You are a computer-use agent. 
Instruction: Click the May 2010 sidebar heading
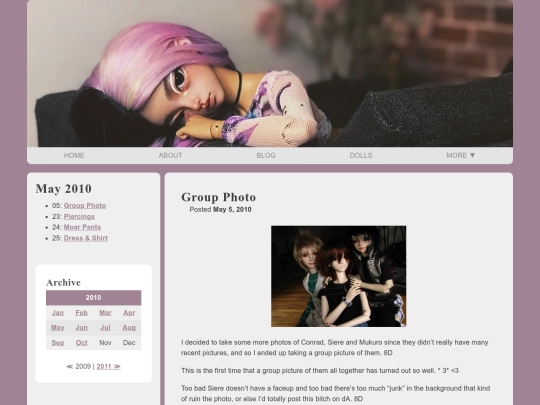click(64, 188)
